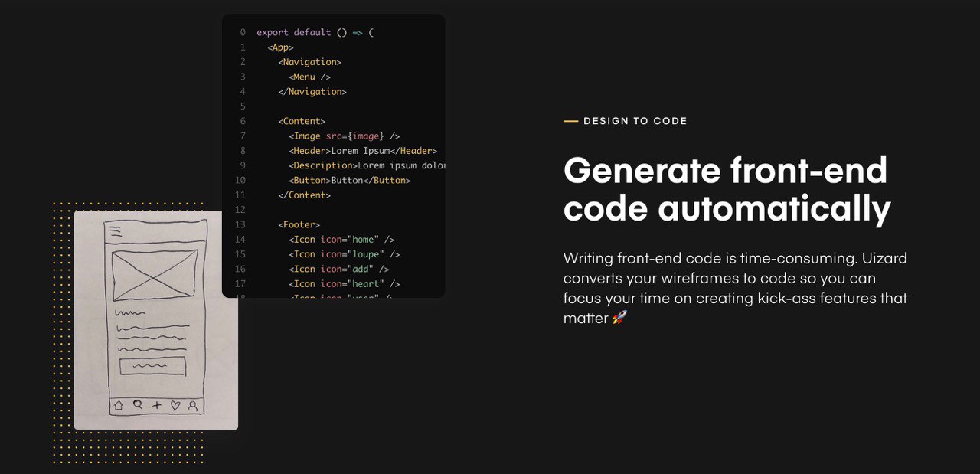Click the "<Description>Lorem ipsum" code line
This screenshot has width=980, height=474.
[x=367, y=165]
